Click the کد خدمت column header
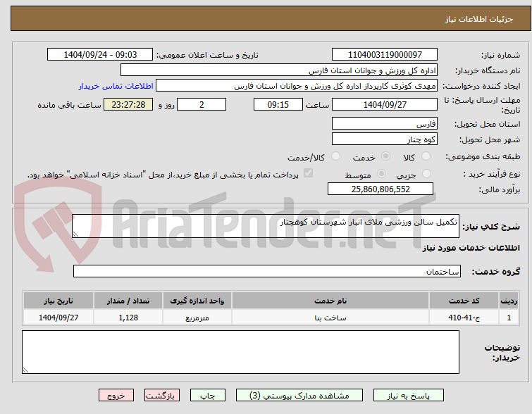 click(x=464, y=301)
